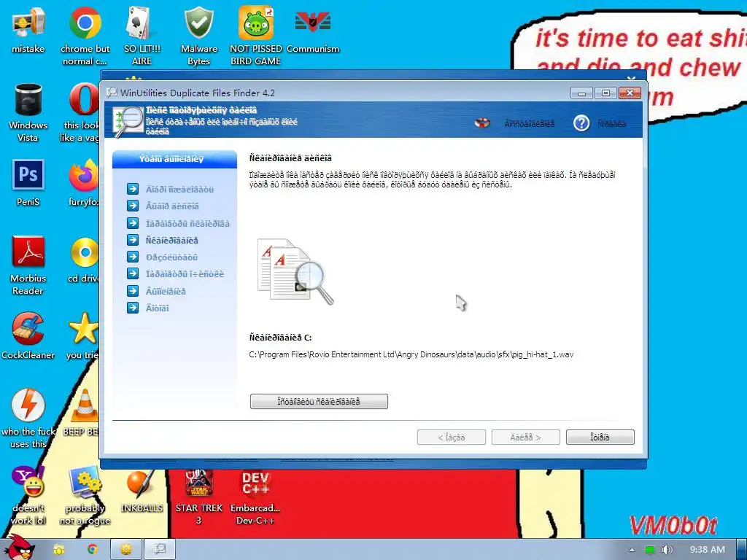Screen dimensions: 747x560
Task: Launch the BEEP BEEP traffic cone icon
Action: click(82, 413)
